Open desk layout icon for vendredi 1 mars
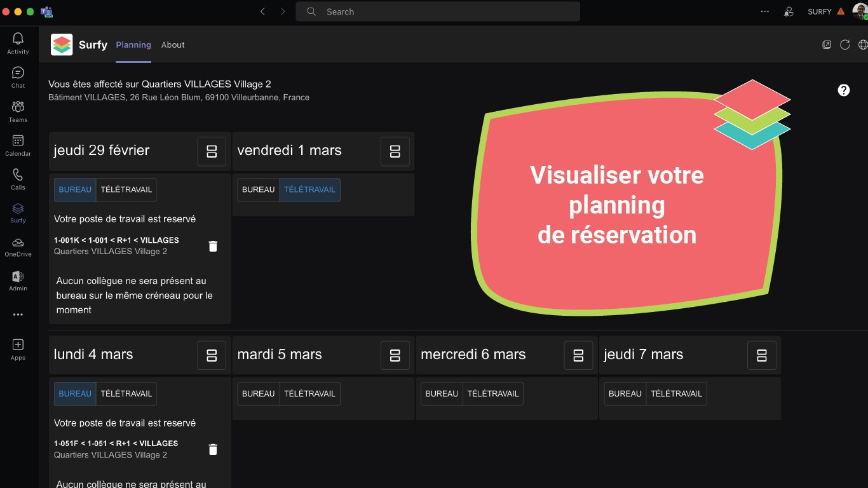The height and width of the screenshot is (488, 868). 395,151
